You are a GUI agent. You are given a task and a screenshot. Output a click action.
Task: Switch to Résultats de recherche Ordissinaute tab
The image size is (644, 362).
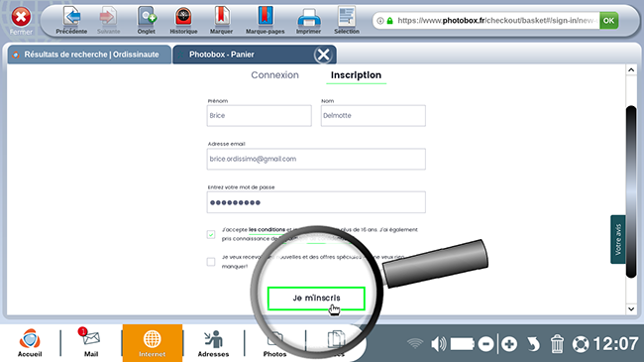(89, 55)
